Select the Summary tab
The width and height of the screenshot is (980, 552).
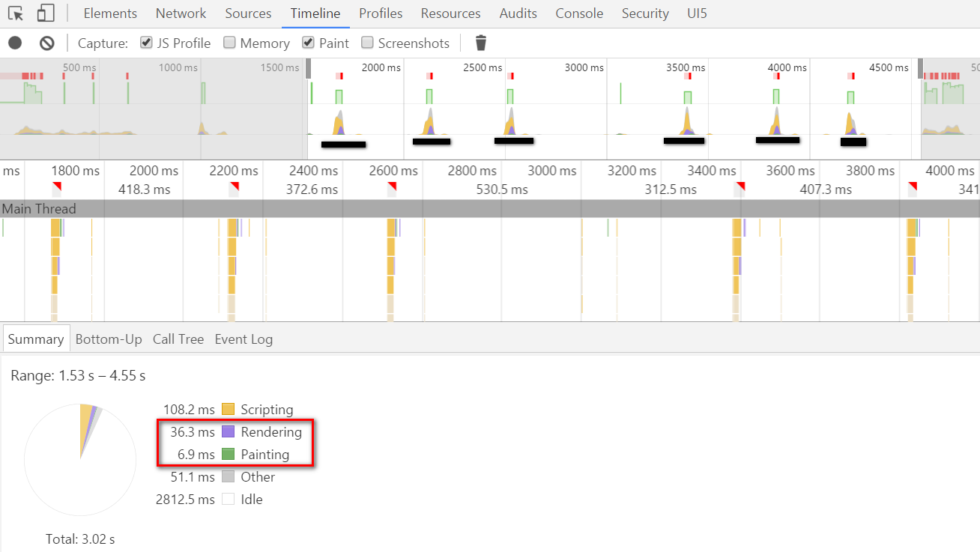point(35,339)
